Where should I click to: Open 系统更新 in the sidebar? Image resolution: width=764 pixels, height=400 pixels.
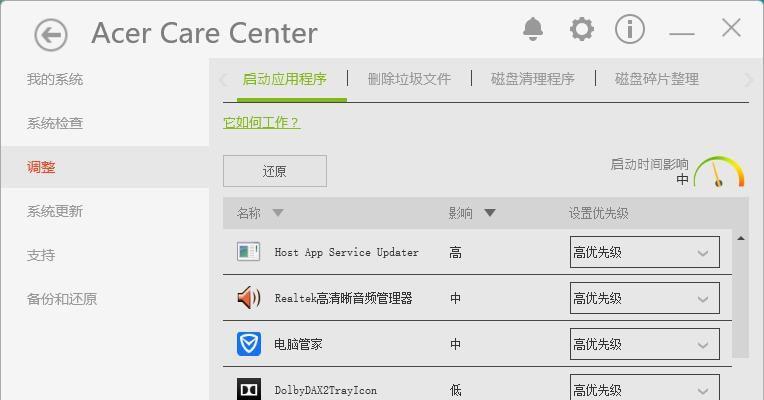[55, 211]
